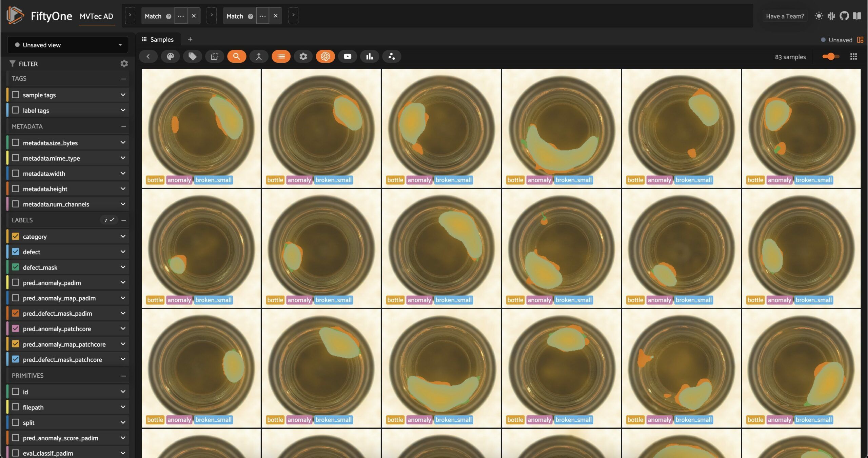Click the patches selection icon in the toolbar

point(214,57)
